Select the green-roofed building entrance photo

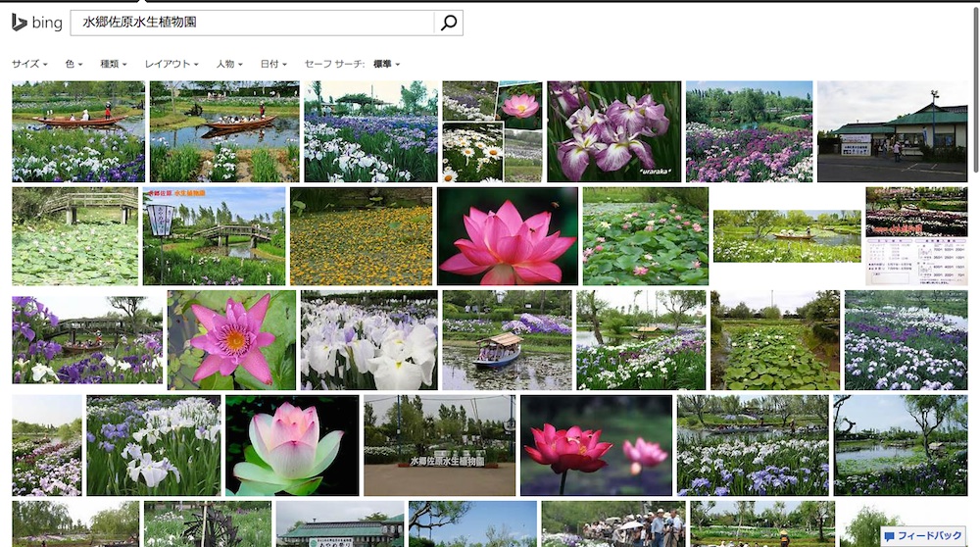892,131
